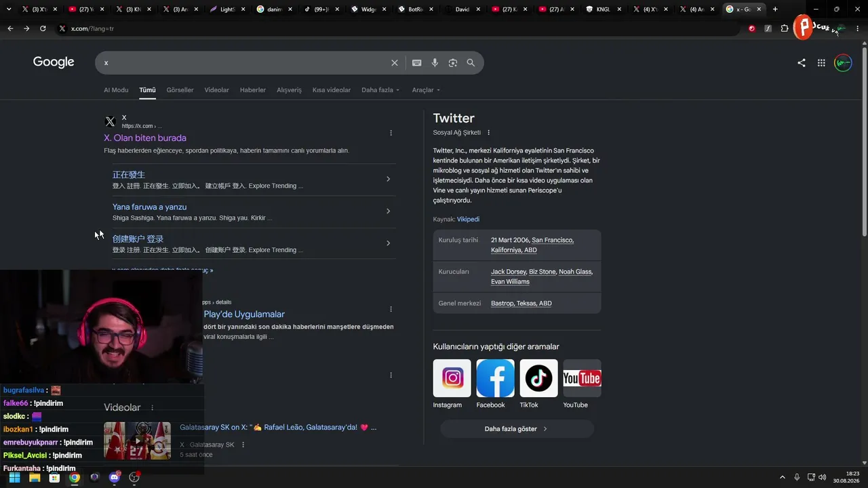Expand the Yana faruwa a yanzu arrow
This screenshot has height=488, width=868.
[x=388, y=211]
